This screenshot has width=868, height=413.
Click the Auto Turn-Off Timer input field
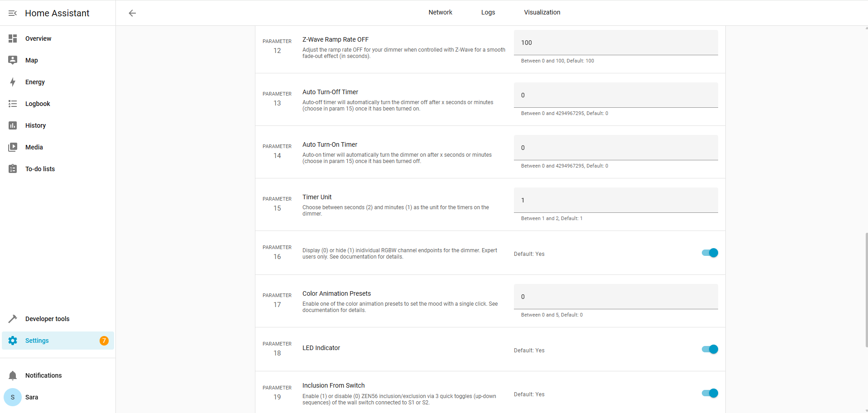pos(615,95)
